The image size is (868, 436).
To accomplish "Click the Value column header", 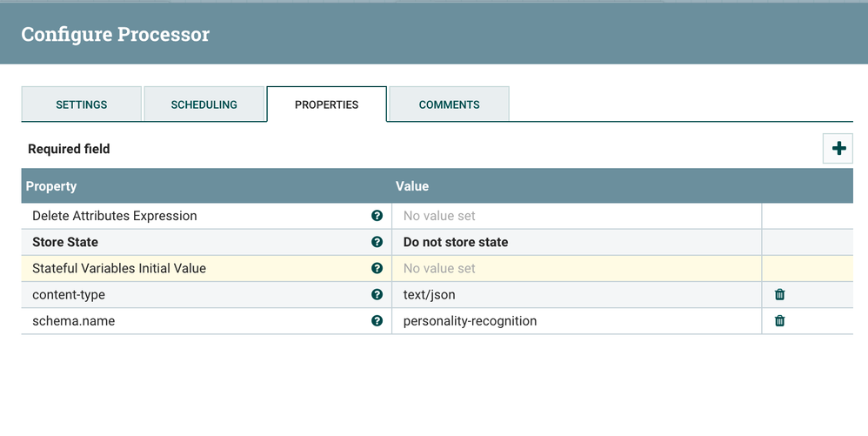I will (412, 186).
